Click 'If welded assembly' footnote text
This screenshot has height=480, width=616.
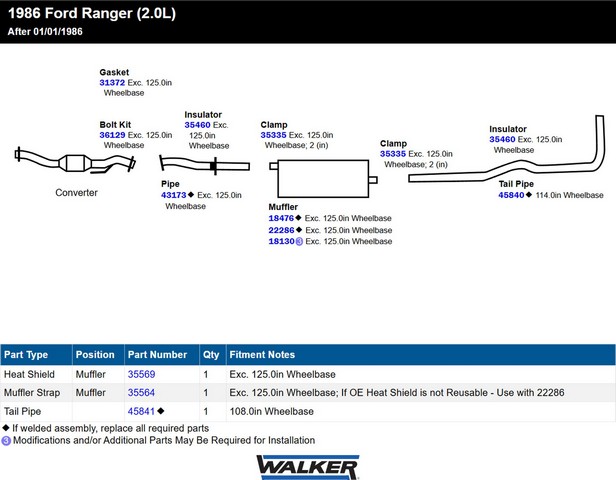pos(110,428)
